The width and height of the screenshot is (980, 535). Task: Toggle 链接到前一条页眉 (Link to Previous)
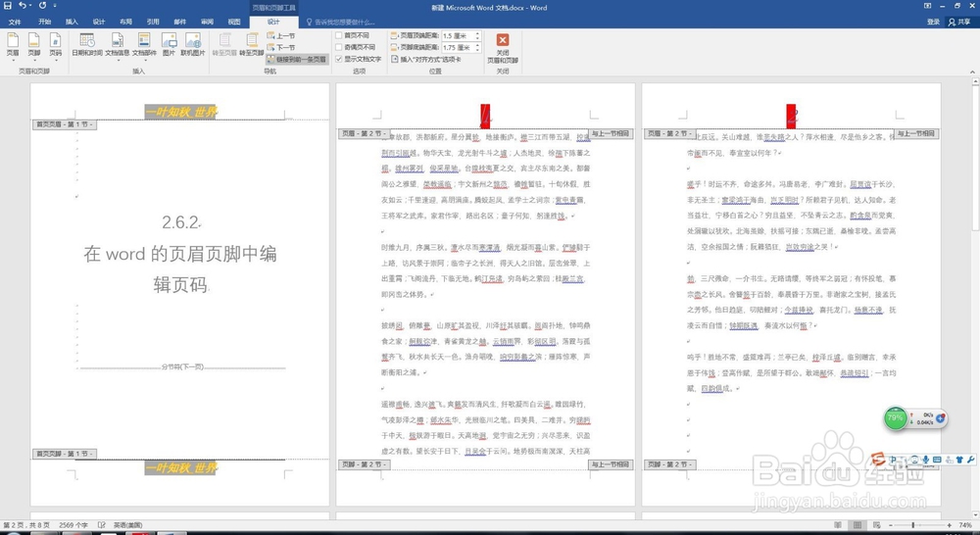[297, 60]
